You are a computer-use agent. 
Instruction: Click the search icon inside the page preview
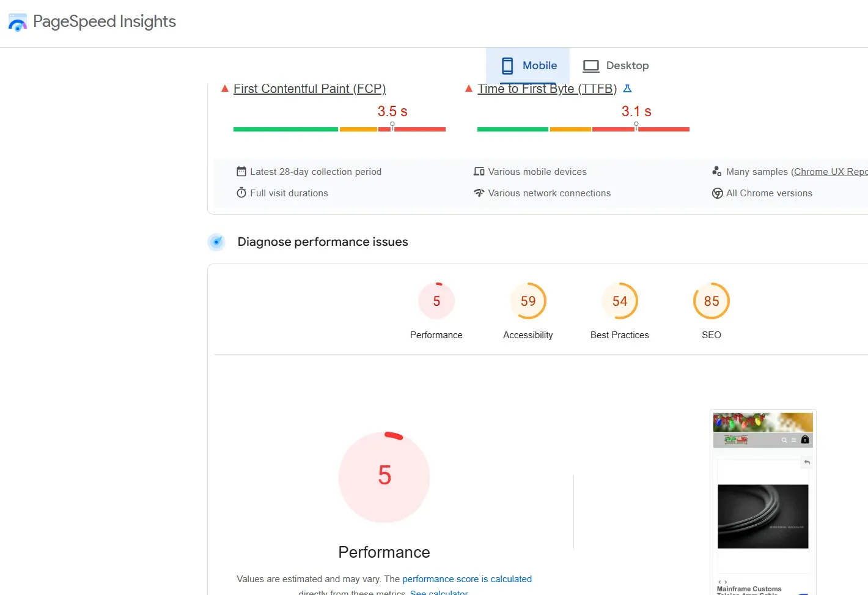[784, 440]
